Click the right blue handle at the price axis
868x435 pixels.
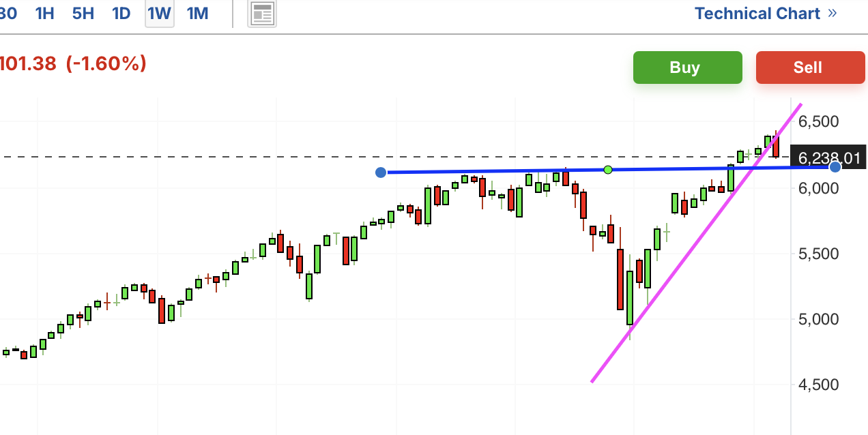pos(835,166)
